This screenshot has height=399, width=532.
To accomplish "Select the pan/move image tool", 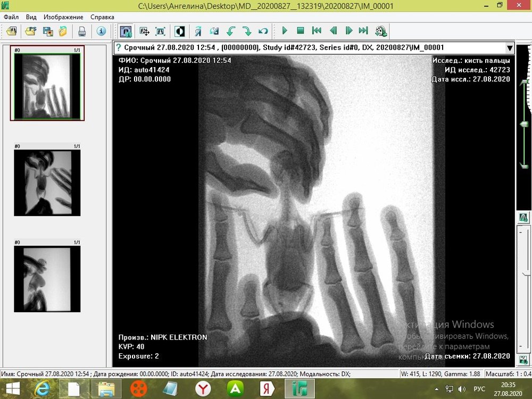I will [x=144, y=31].
